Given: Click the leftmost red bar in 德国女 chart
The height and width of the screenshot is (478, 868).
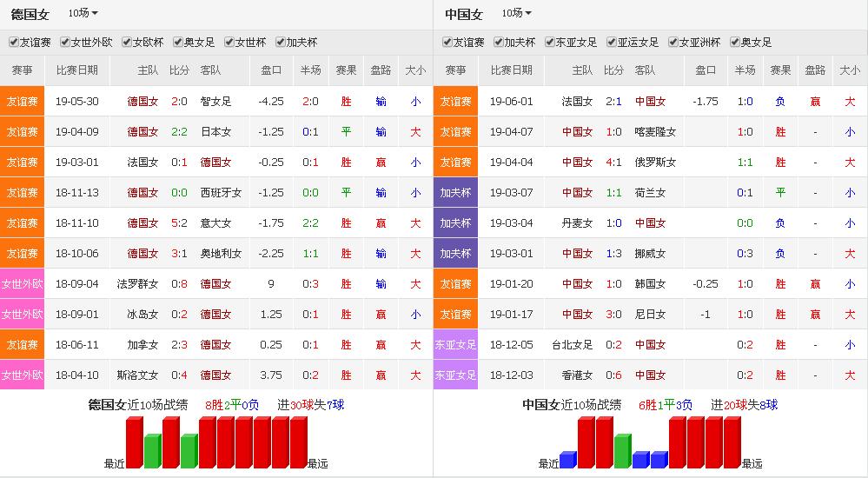Looking at the screenshot, I should tap(134, 442).
